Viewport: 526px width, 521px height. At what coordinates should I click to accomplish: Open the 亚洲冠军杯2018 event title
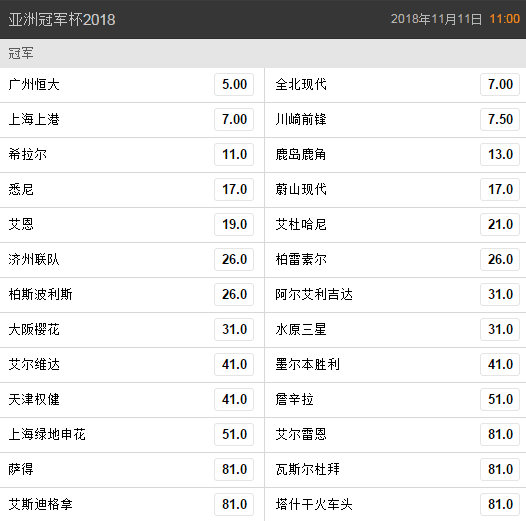(62, 19)
